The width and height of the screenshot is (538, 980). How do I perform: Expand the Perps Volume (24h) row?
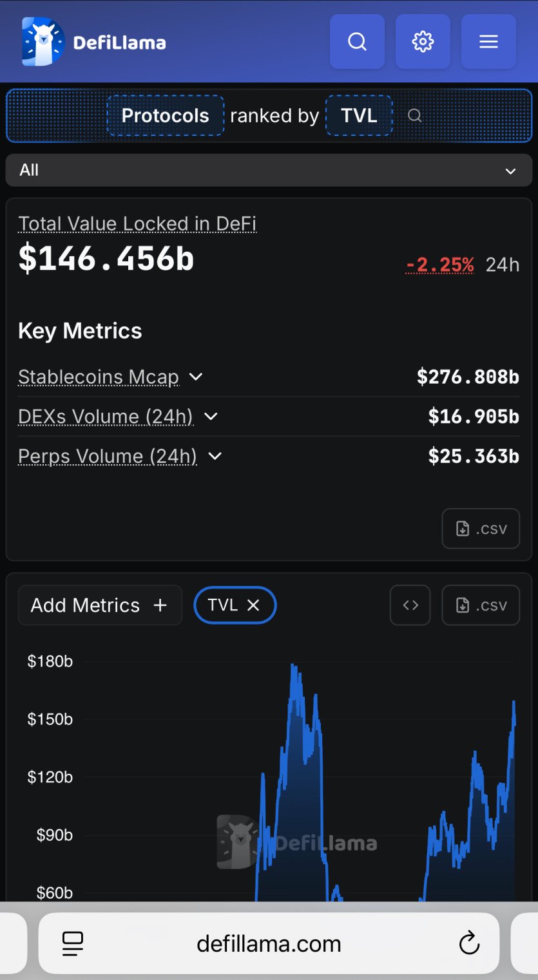215,456
